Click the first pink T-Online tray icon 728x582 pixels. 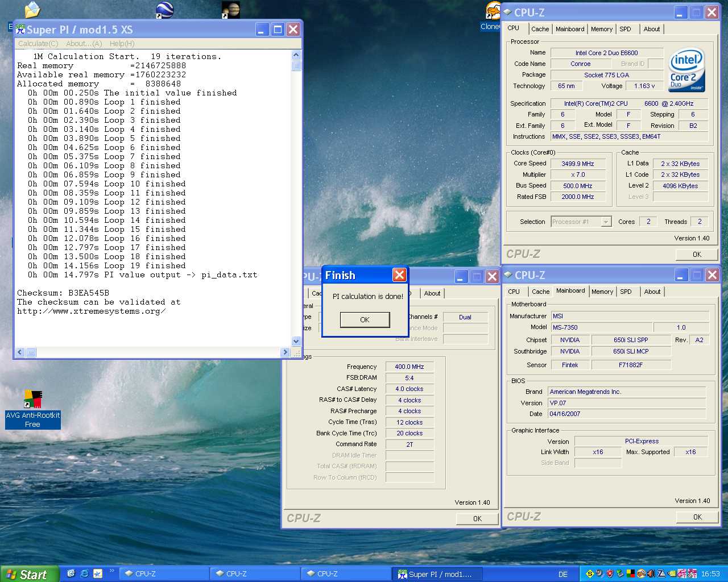click(x=682, y=573)
